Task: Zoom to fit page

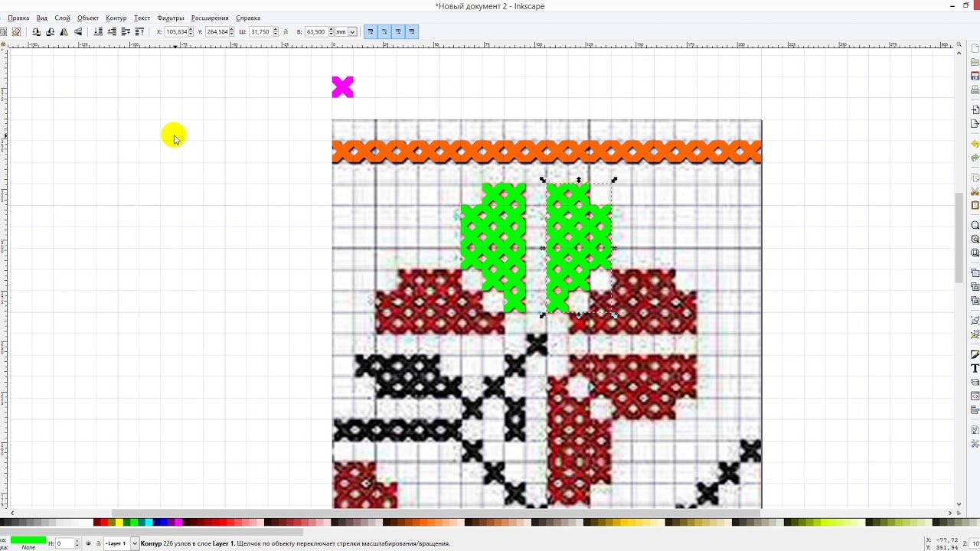Action: [x=975, y=253]
